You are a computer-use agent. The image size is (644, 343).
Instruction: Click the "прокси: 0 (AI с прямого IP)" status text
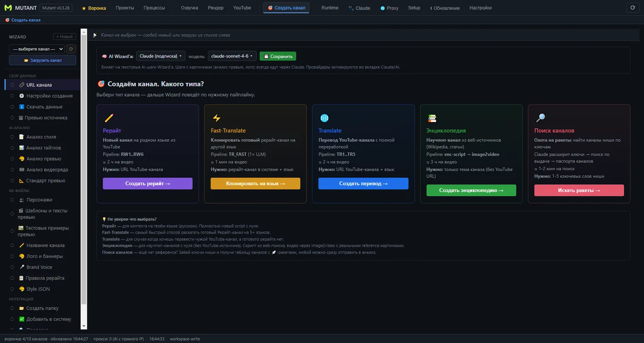tap(119, 339)
